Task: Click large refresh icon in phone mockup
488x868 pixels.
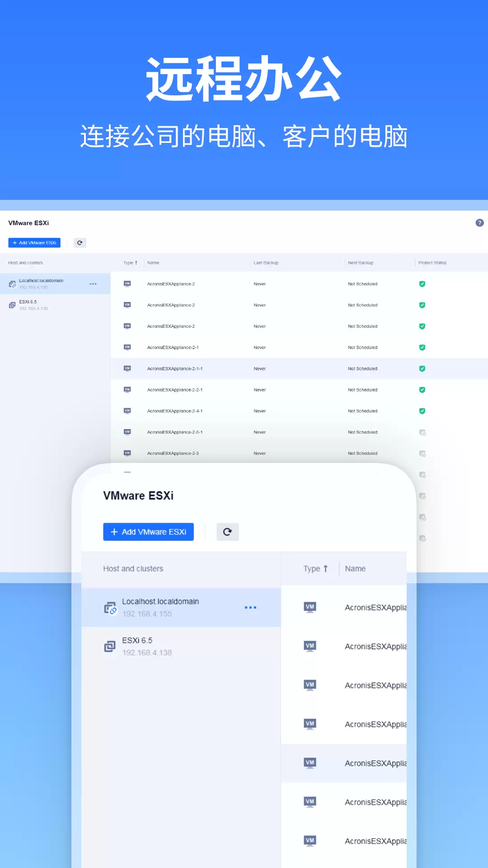Action: (227, 532)
